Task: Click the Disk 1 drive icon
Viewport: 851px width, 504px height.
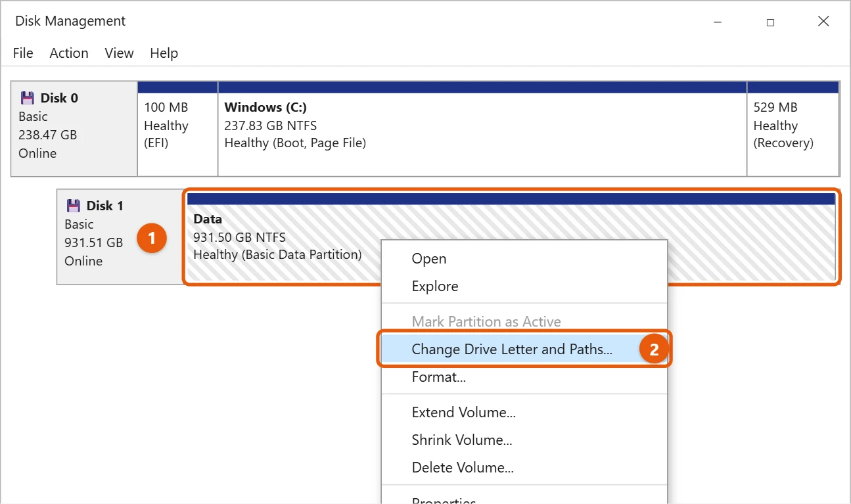Action: 73,206
